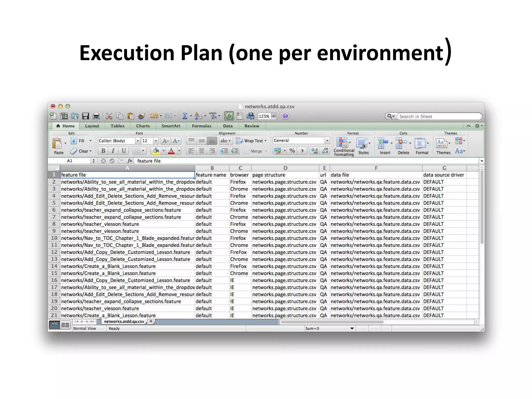Toggle align text right
This screenshot has width=532, height=399.
[212, 151]
